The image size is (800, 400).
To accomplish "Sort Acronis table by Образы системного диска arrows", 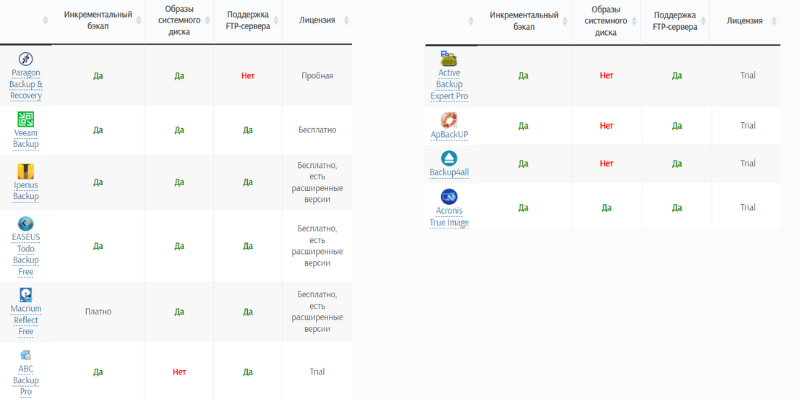I will point(632,20).
